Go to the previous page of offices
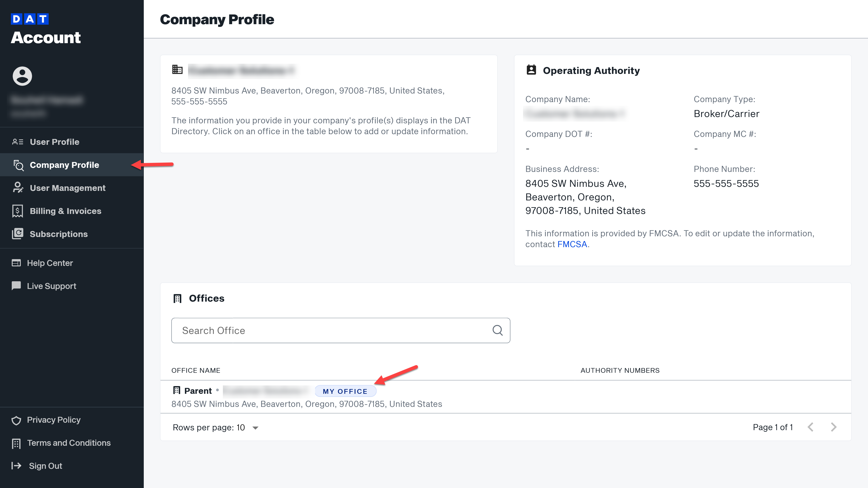This screenshot has height=488, width=868. coord(811,427)
